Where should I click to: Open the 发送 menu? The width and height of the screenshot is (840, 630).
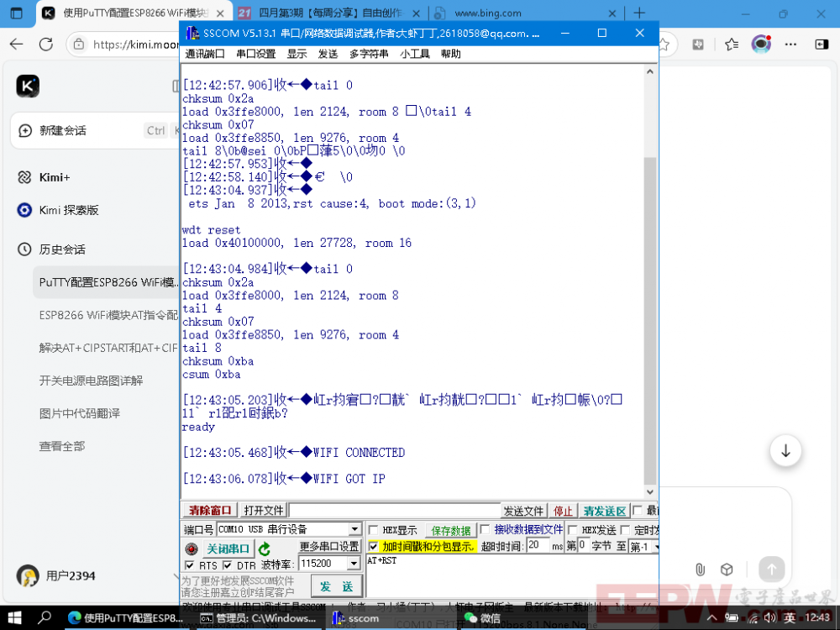click(328, 54)
